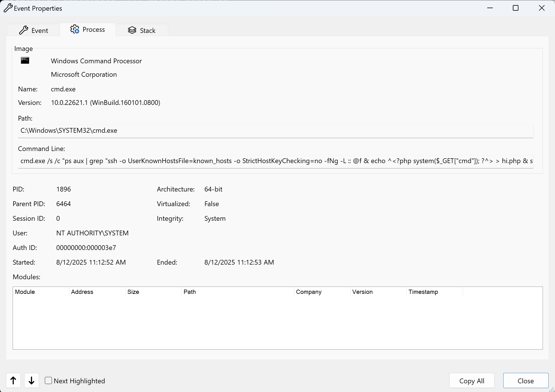Sort modules by the Module column header
555x392 pixels.
(25, 292)
